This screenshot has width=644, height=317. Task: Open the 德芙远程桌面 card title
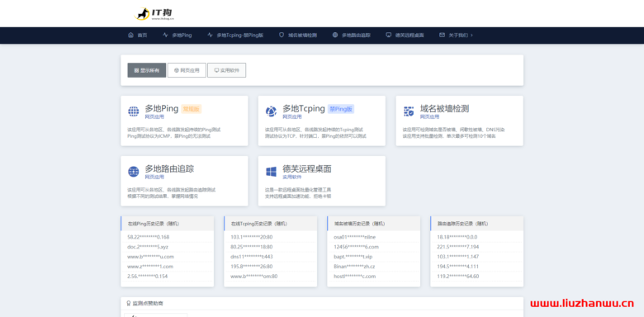pos(307,168)
